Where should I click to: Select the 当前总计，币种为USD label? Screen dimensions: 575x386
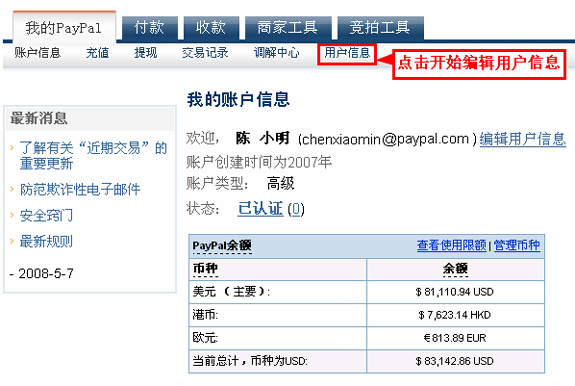(250, 361)
